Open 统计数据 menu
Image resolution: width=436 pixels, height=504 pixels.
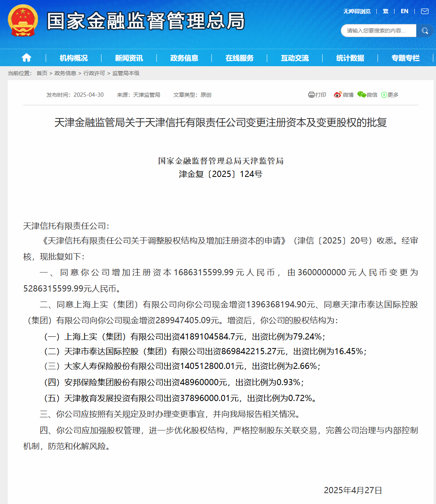click(x=350, y=58)
